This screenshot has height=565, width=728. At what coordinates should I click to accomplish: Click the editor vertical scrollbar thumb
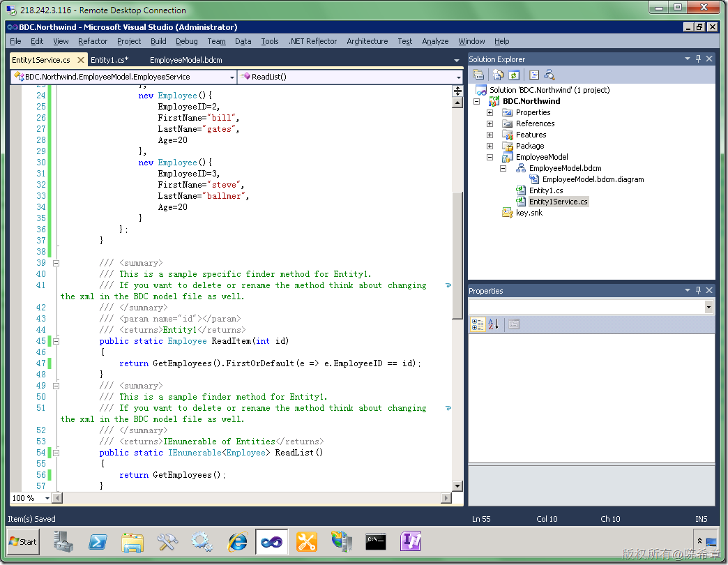[x=457, y=255]
